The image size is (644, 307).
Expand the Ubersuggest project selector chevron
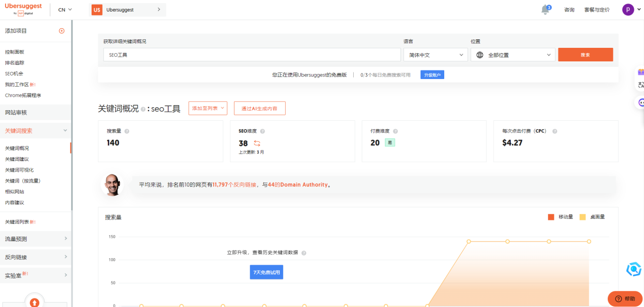159,10
